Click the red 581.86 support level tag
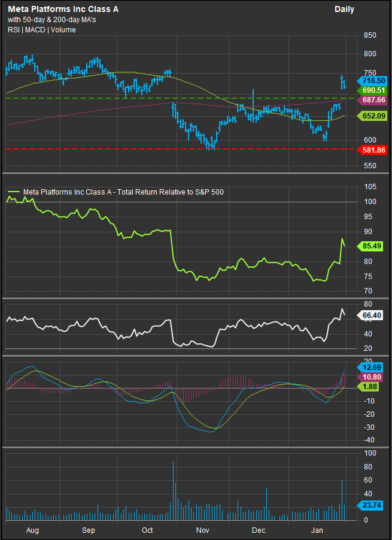The height and width of the screenshot is (540, 392). click(x=373, y=149)
